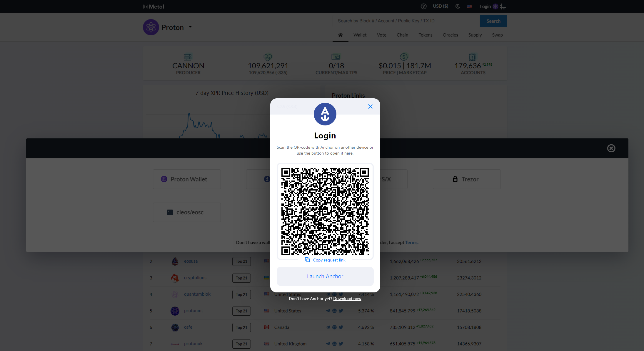This screenshot has width=644, height=351.
Task: Click Launch Anchor button
Action: (325, 276)
